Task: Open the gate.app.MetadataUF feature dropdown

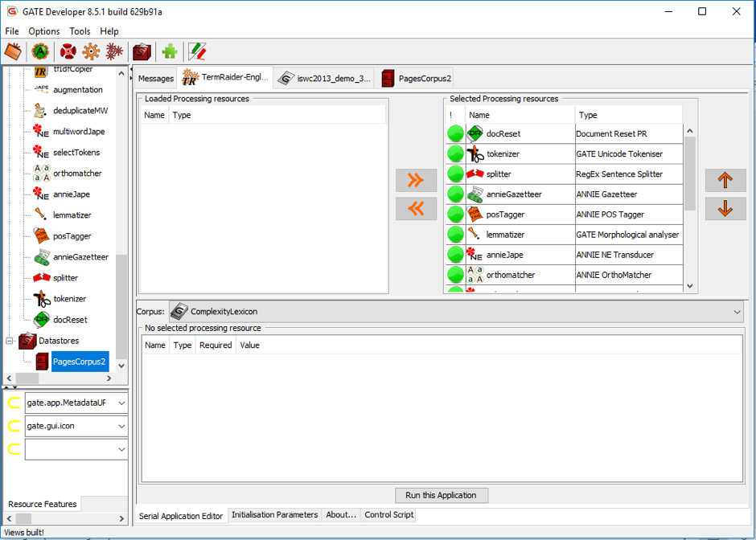Action: point(121,403)
